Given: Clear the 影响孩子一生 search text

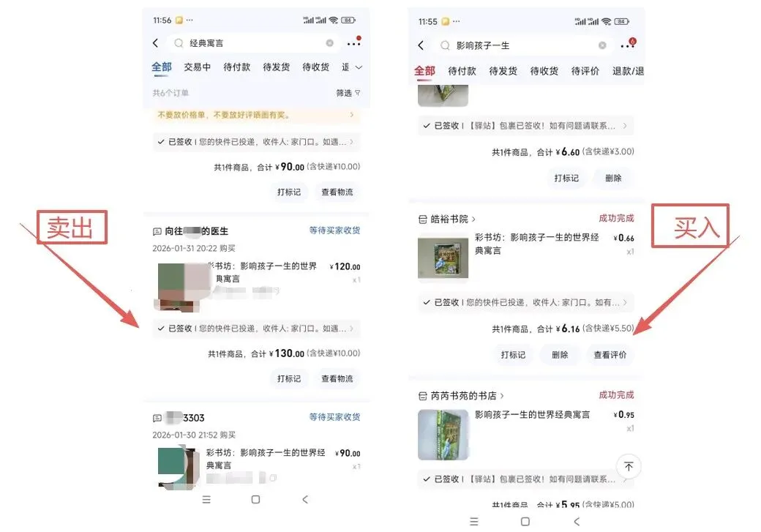Looking at the screenshot, I should tap(602, 45).
